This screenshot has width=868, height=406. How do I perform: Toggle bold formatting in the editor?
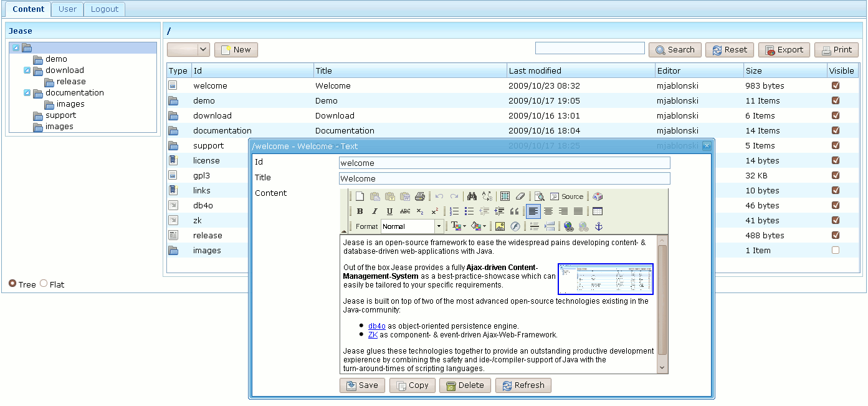(360, 211)
